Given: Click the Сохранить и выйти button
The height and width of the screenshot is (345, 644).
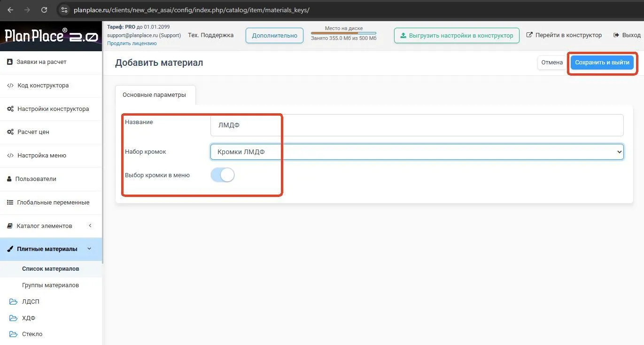Looking at the screenshot, I should click(602, 63).
